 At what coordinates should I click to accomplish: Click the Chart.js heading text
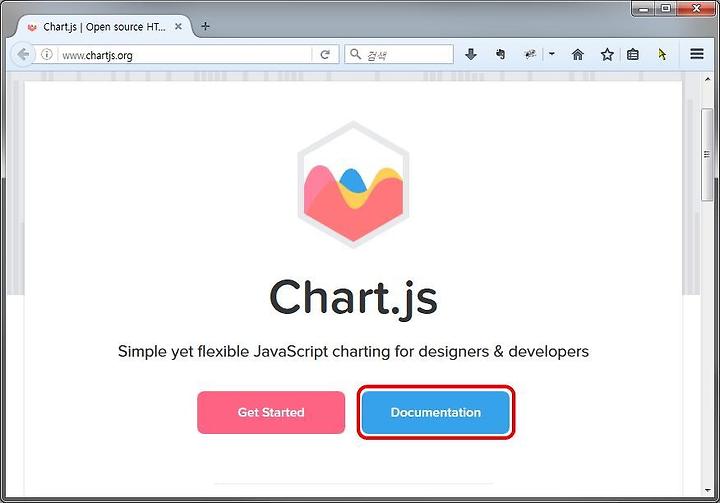(353, 298)
